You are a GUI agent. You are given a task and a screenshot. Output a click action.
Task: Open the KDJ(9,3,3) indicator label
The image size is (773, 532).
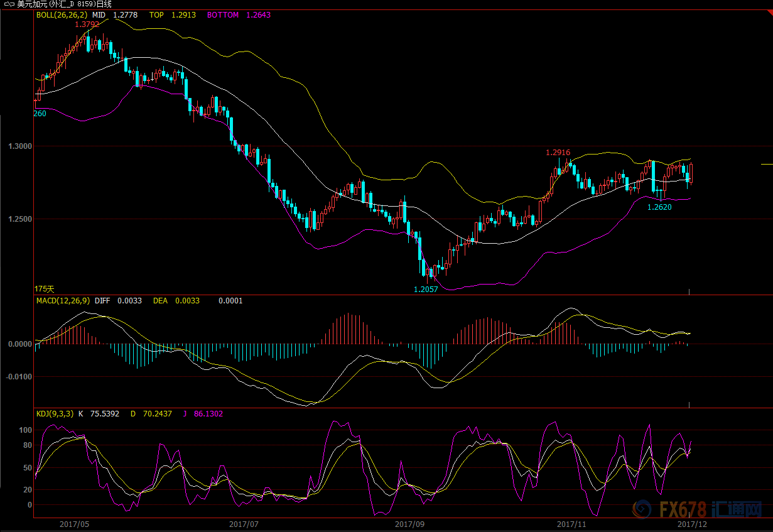tap(55, 414)
